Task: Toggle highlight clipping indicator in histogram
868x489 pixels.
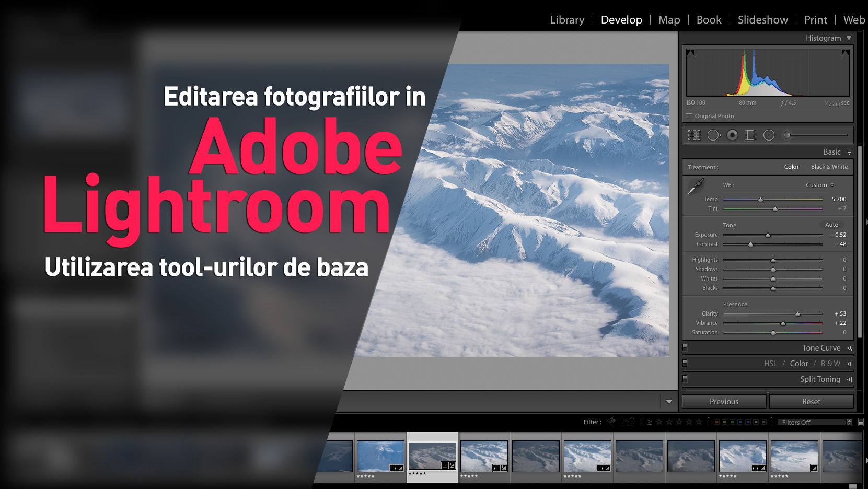Action: [x=845, y=53]
